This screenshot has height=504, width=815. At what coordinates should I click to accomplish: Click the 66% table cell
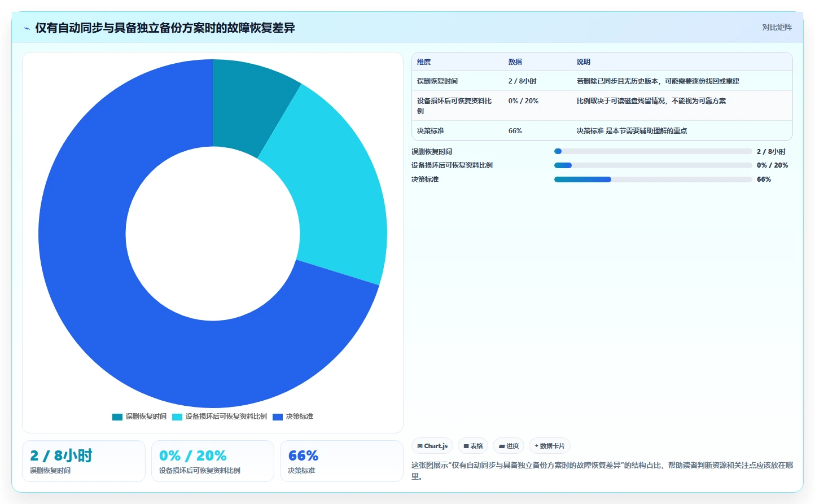(x=515, y=131)
